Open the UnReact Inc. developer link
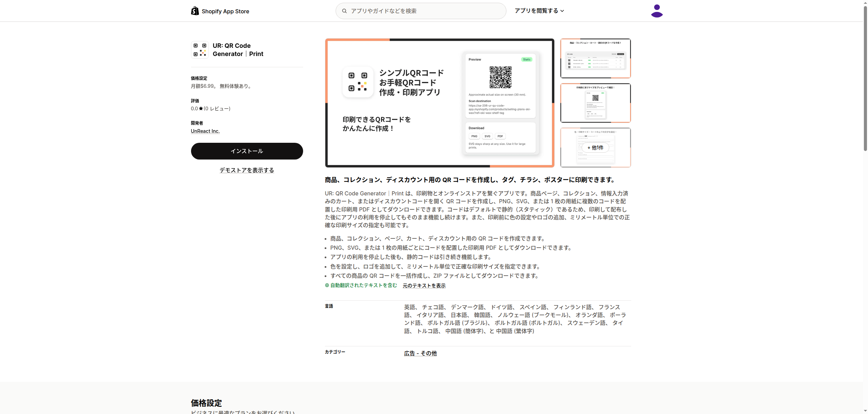The height and width of the screenshot is (414, 868). (205, 131)
